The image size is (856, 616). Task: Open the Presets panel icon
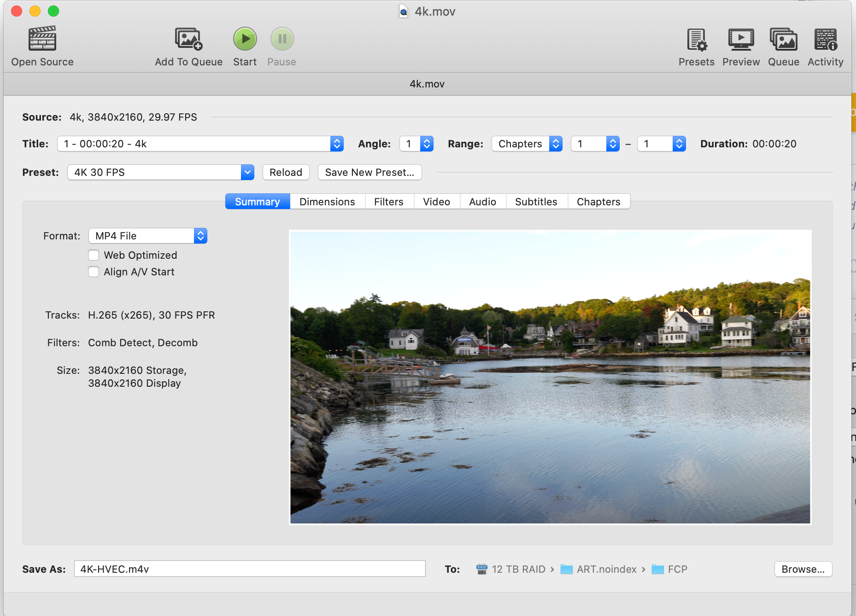pos(696,40)
